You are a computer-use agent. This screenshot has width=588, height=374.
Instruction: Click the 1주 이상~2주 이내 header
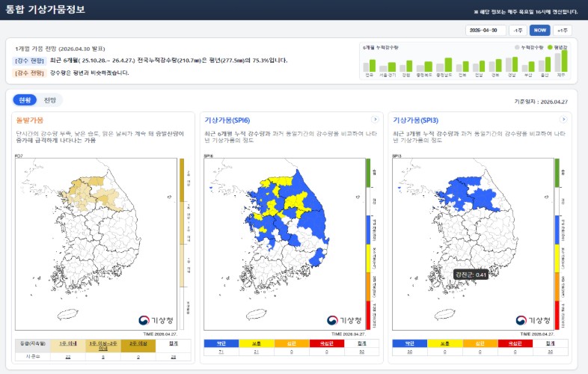point(103,346)
